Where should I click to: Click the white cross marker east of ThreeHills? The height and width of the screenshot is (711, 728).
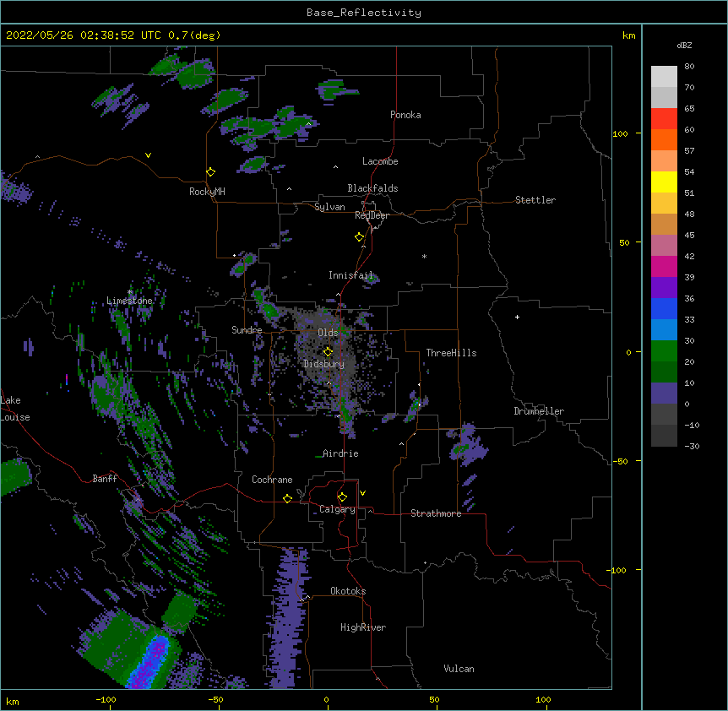coord(517,317)
